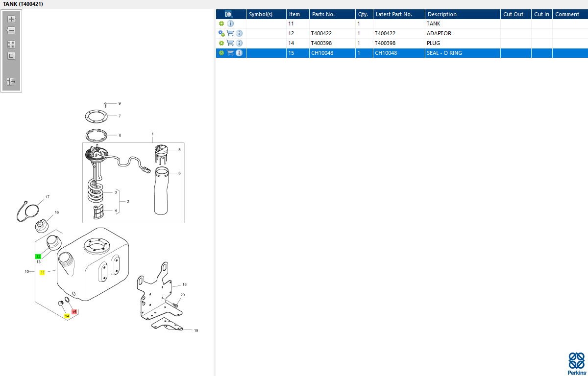Click callout number 2 on the diagram
The height and width of the screenshot is (376, 588).
[128, 201]
